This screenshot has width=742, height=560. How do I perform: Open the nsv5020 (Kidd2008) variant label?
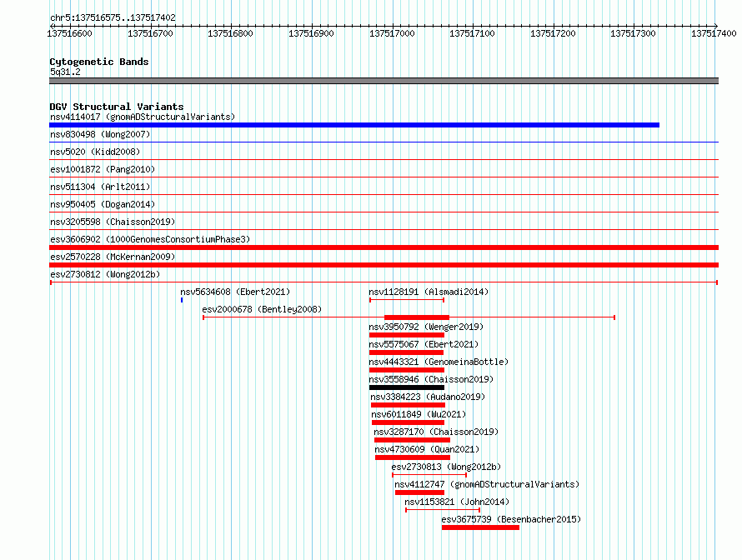(95, 152)
